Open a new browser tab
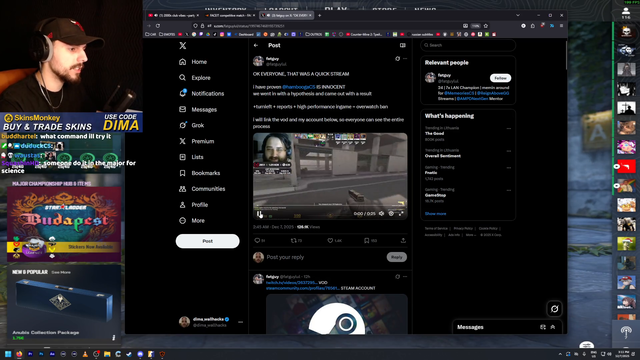The image size is (640, 360). [x=320, y=16]
